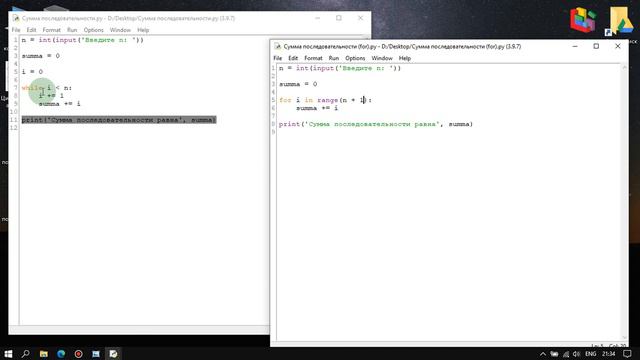Image resolution: width=640 pixels, height=360 pixels.
Task: Open the network status tray icon
Action: 566,354
